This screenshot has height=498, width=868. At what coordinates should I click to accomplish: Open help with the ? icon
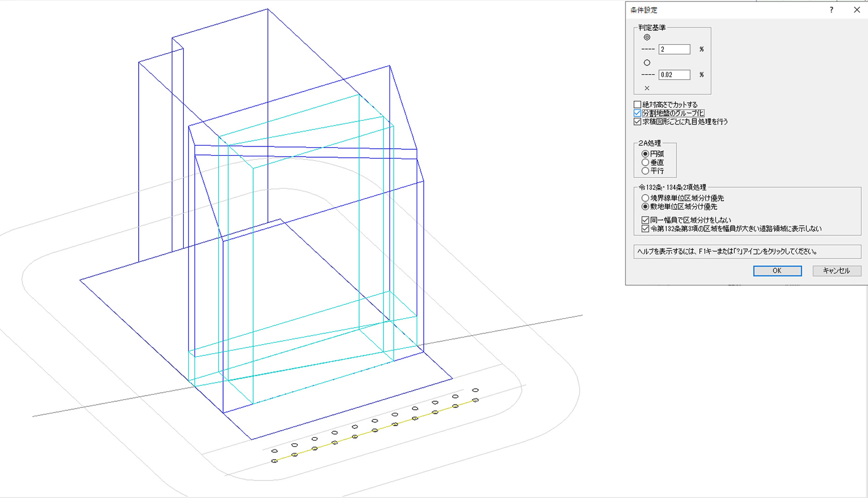pyautogui.click(x=831, y=10)
